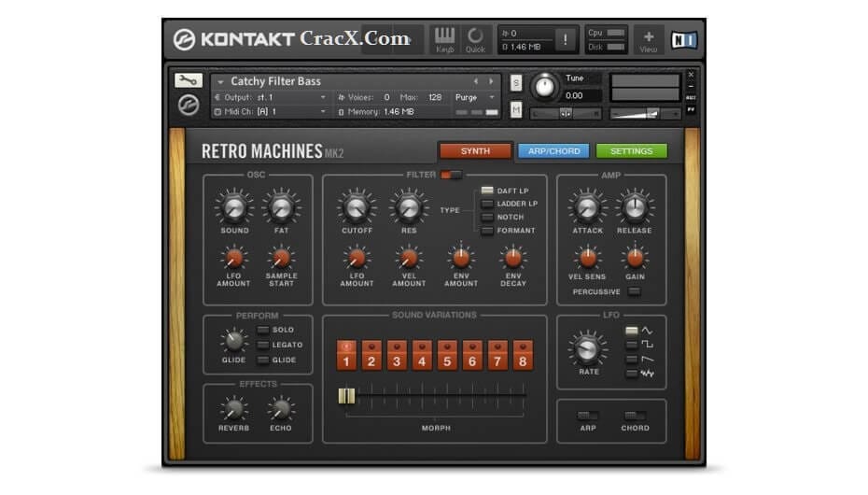Select sound variation 8
This screenshot has height=495, width=868.
pyautogui.click(x=523, y=355)
